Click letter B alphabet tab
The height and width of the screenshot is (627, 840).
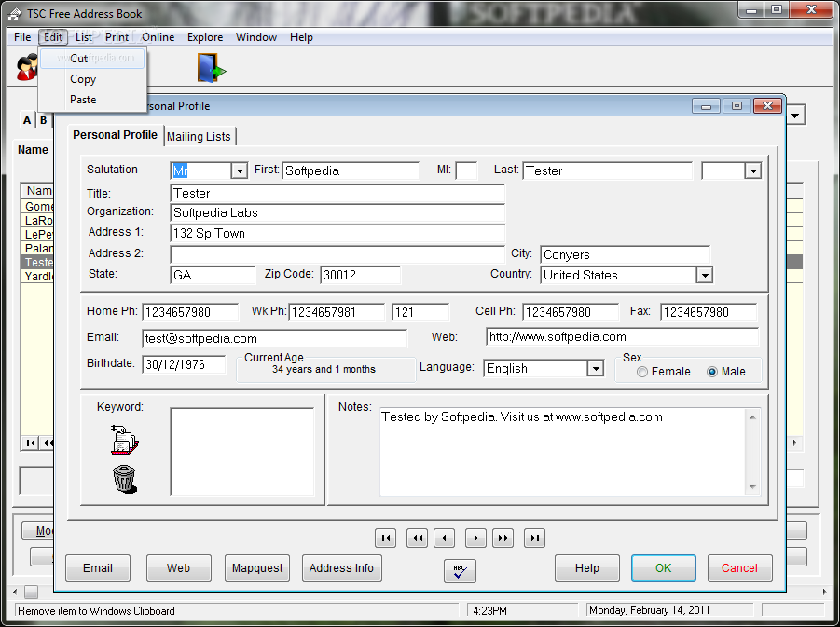(x=44, y=120)
